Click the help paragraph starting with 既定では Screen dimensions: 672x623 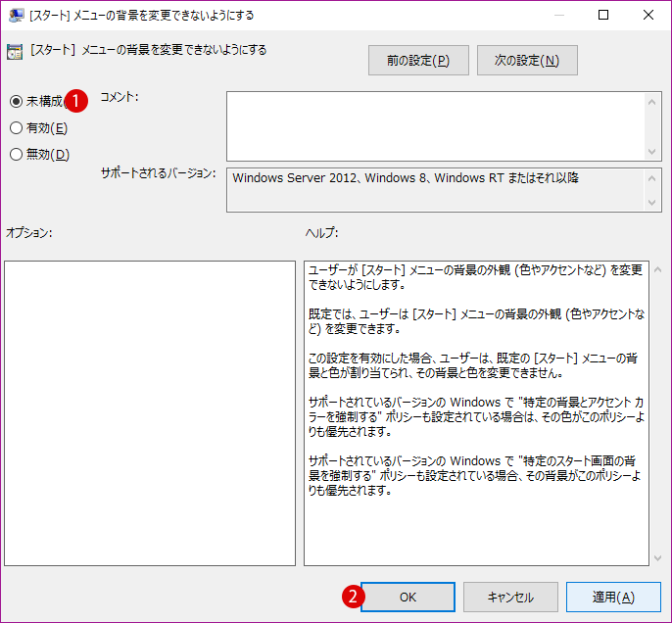[476, 321]
